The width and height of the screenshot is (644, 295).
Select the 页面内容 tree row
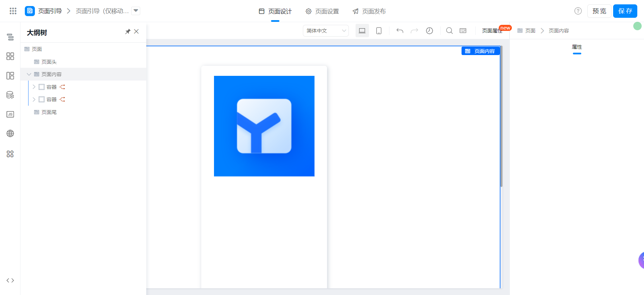(x=83, y=74)
